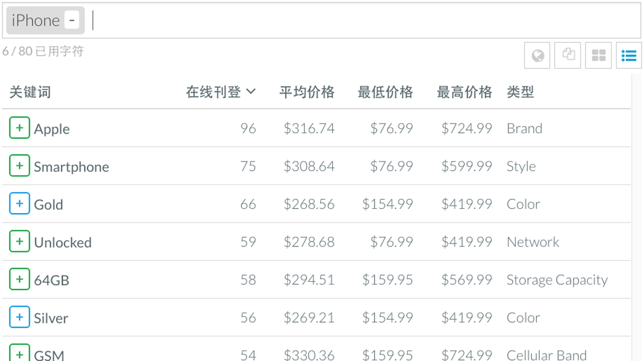644x361 pixels.
Task: Click the Brand type cell
Action: [x=525, y=128]
